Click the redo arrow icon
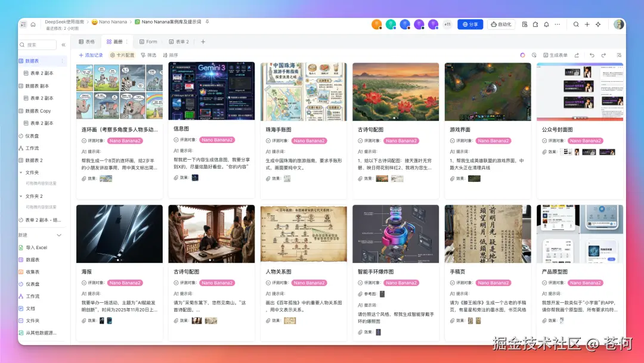 pos(603,55)
